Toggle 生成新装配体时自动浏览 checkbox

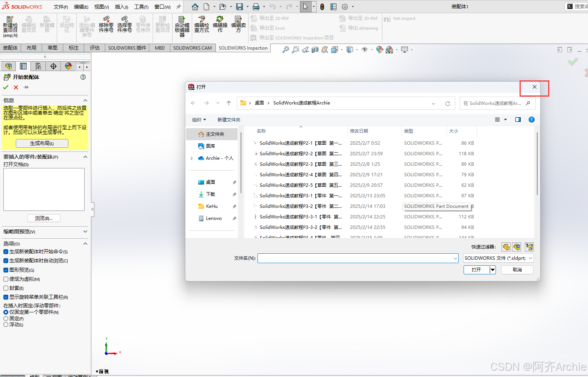point(6,260)
